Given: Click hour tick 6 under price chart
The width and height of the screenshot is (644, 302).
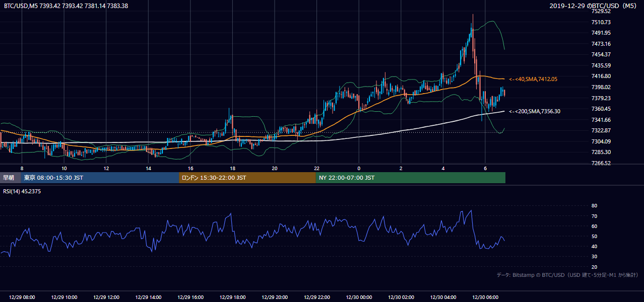Looking at the screenshot, I should [x=485, y=168].
